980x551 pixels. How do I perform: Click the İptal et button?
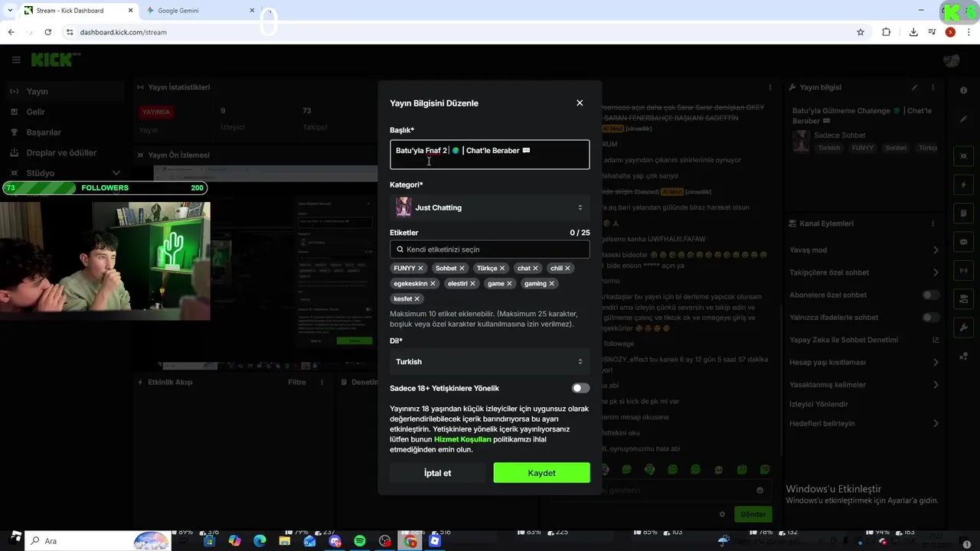pos(437,473)
